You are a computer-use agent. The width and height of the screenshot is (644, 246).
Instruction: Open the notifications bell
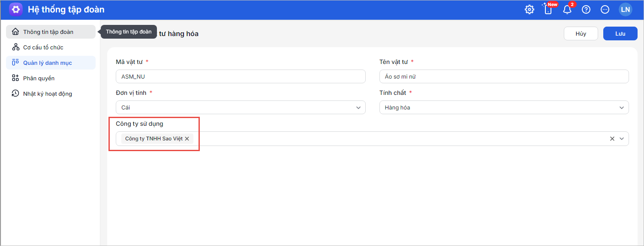coord(567,9)
